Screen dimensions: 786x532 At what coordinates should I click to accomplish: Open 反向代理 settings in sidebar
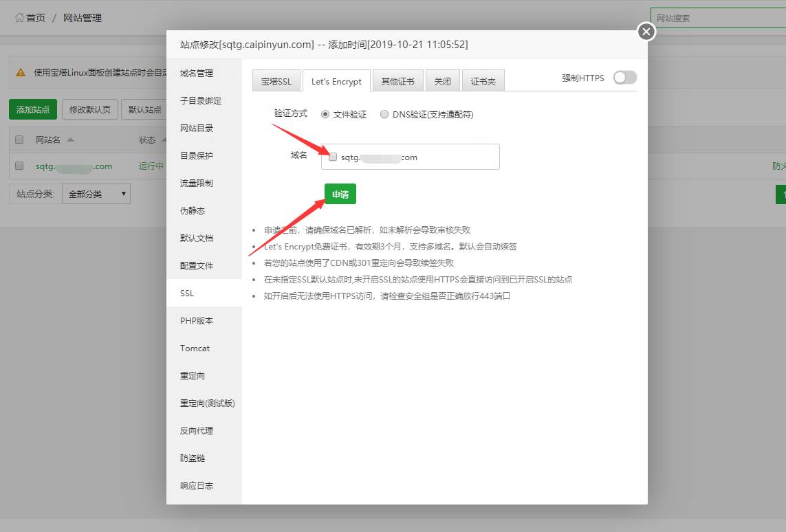click(x=197, y=430)
